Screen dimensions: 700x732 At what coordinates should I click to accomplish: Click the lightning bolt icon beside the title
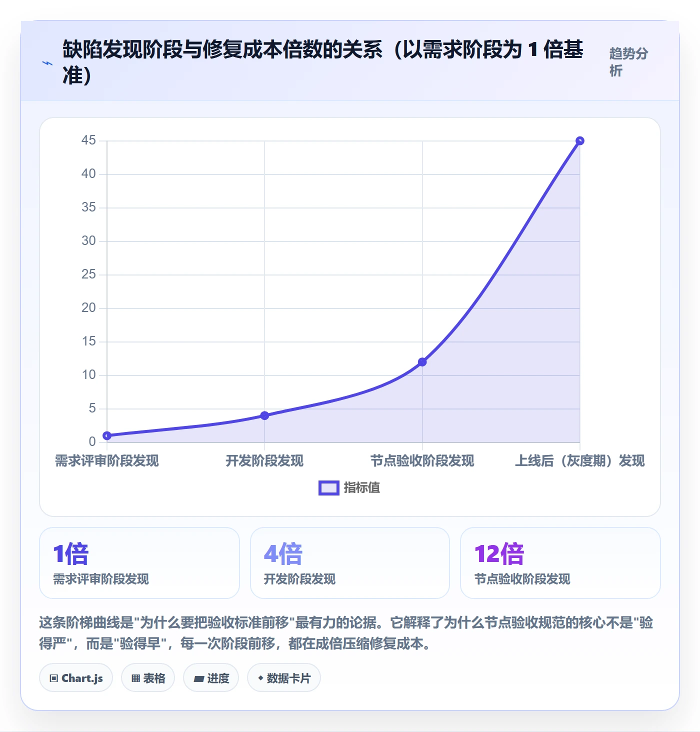tap(47, 63)
